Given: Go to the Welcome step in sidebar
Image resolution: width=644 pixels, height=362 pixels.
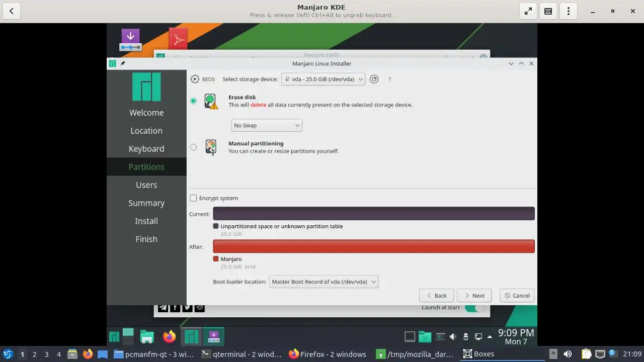Looking at the screenshot, I should 146,113.
